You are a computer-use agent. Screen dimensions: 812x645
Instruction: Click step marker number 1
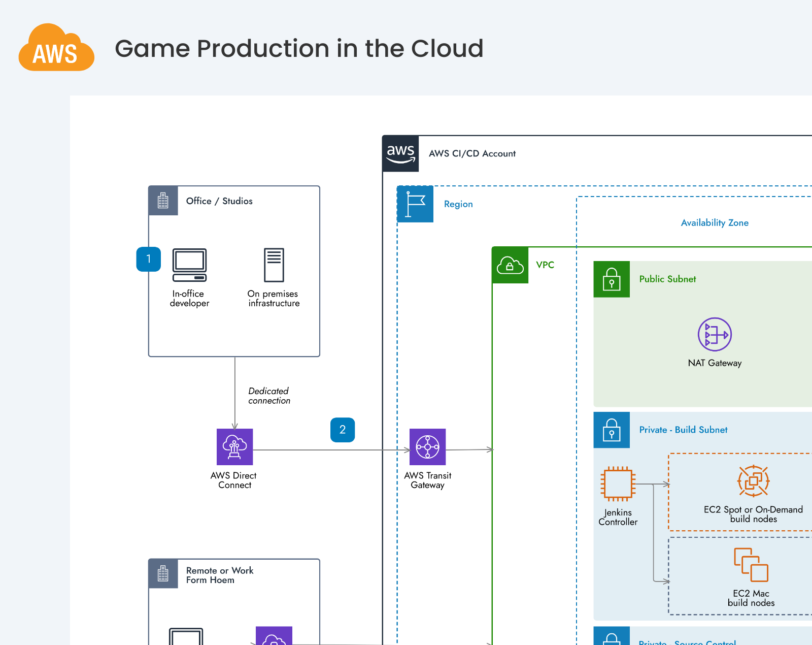[149, 259]
